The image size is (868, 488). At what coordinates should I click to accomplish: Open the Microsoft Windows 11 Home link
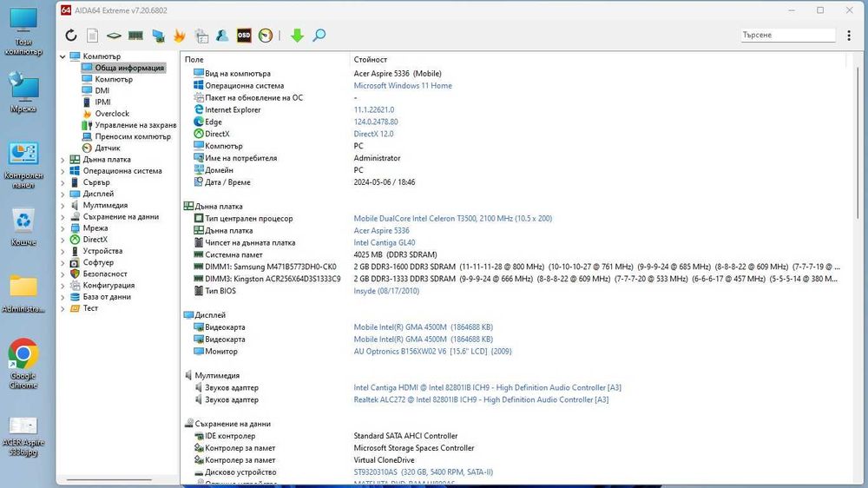(403, 85)
